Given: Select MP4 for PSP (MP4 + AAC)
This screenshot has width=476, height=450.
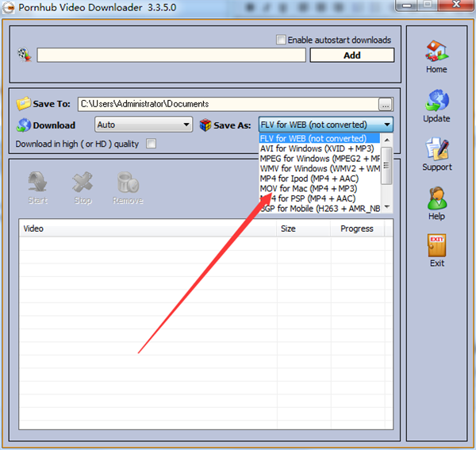Looking at the screenshot, I should tap(320, 198).
